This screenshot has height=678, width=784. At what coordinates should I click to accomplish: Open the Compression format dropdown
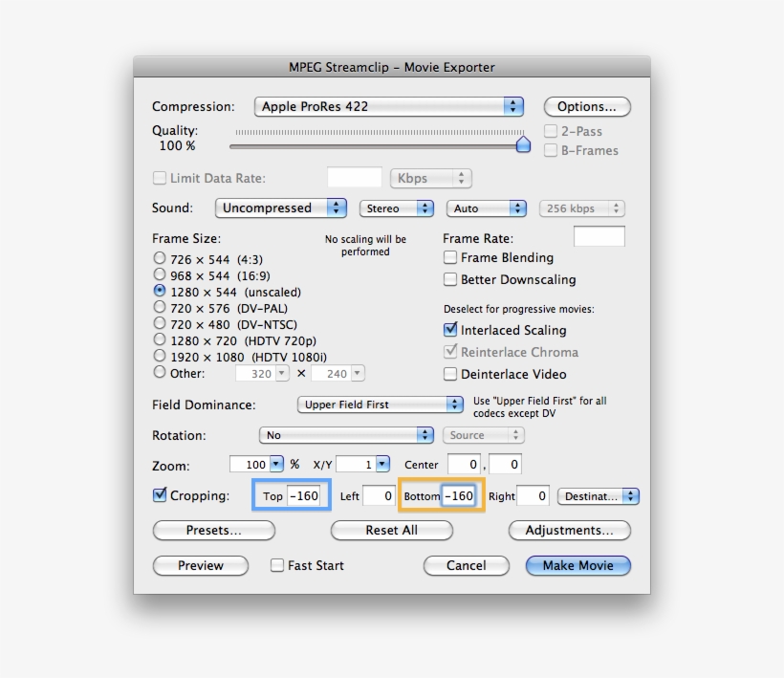tap(387, 106)
